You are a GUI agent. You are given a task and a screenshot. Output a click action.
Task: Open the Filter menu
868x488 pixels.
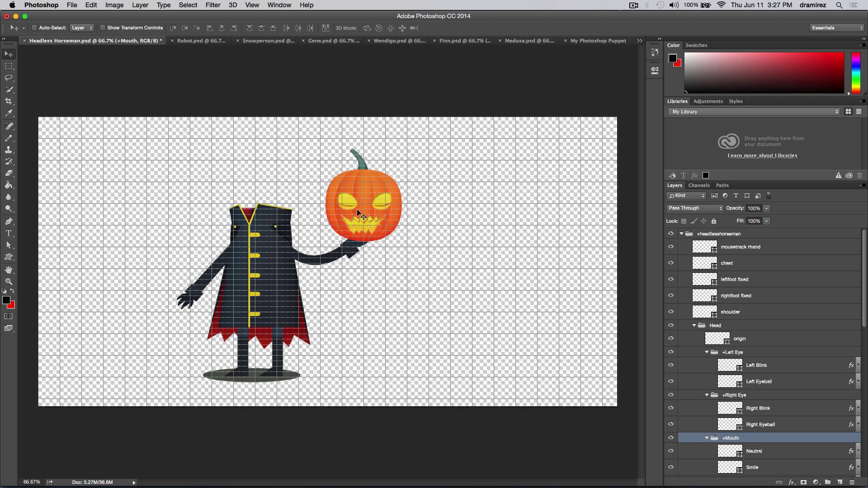click(x=212, y=5)
